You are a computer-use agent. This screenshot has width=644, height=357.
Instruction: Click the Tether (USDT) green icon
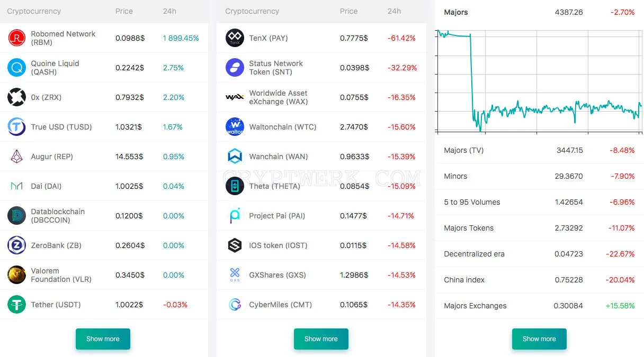[17, 305]
